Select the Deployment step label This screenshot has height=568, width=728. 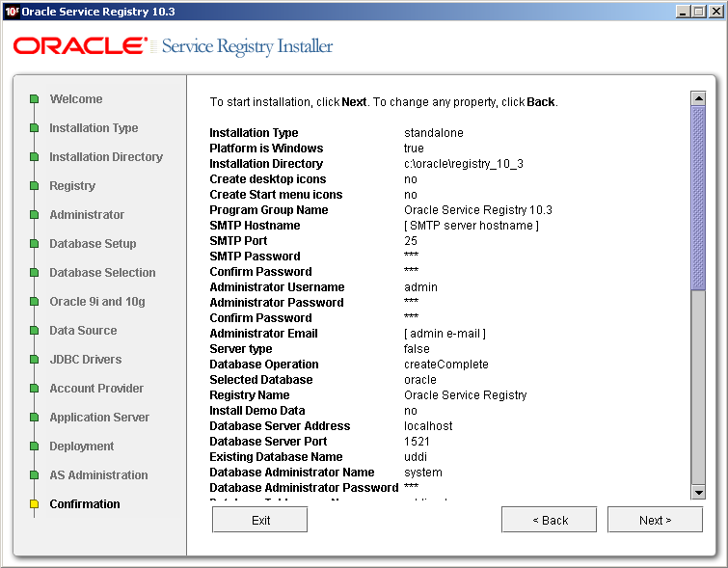point(82,446)
